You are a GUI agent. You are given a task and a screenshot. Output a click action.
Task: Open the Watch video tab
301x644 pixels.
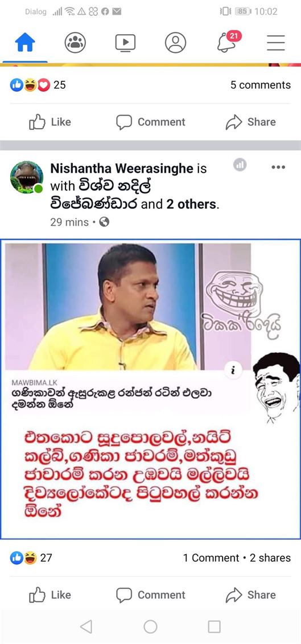pyautogui.click(x=125, y=42)
